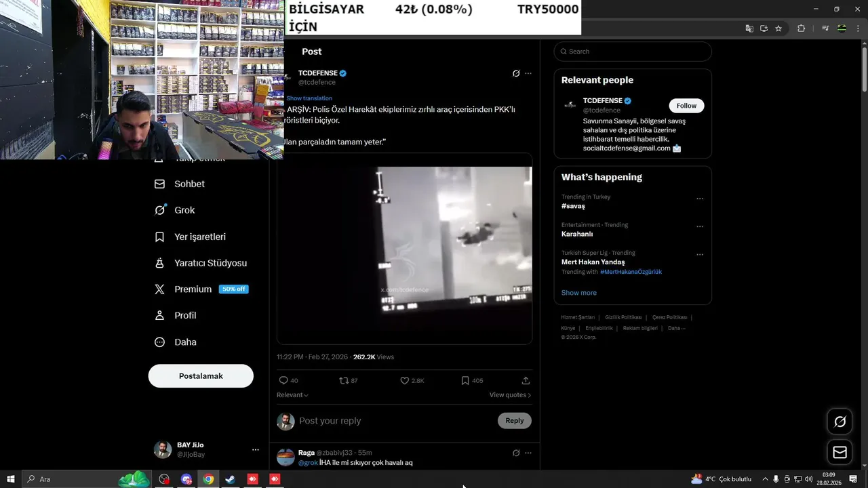Play the thermal video thumbnail

(x=404, y=248)
